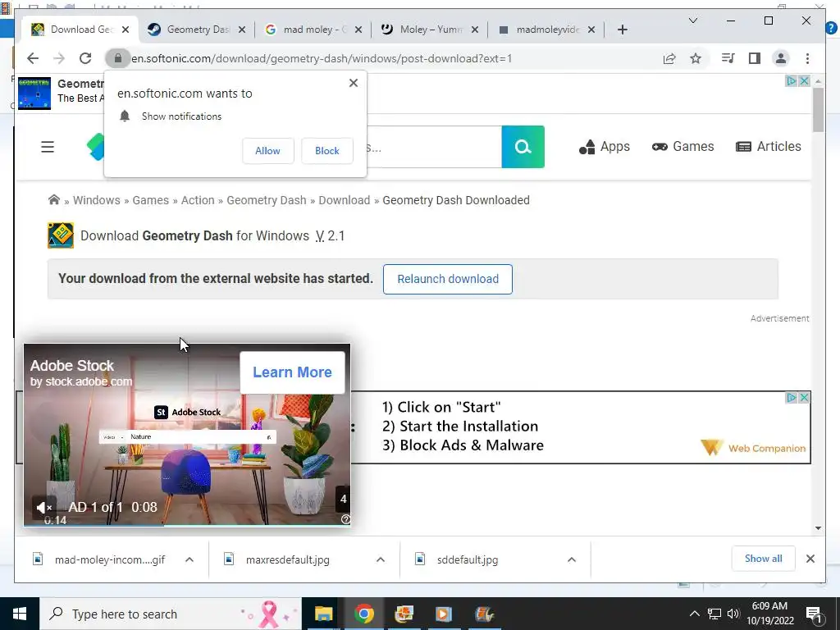Click the Windows taskbar search box

pyautogui.click(x=171, y=614)
